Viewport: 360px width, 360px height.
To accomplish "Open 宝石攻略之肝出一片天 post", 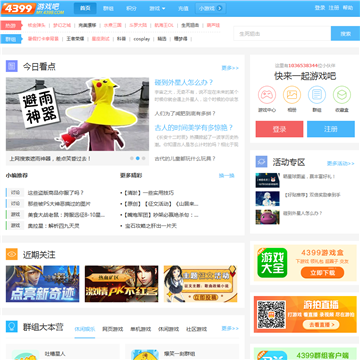I will [x=151, y=226].
